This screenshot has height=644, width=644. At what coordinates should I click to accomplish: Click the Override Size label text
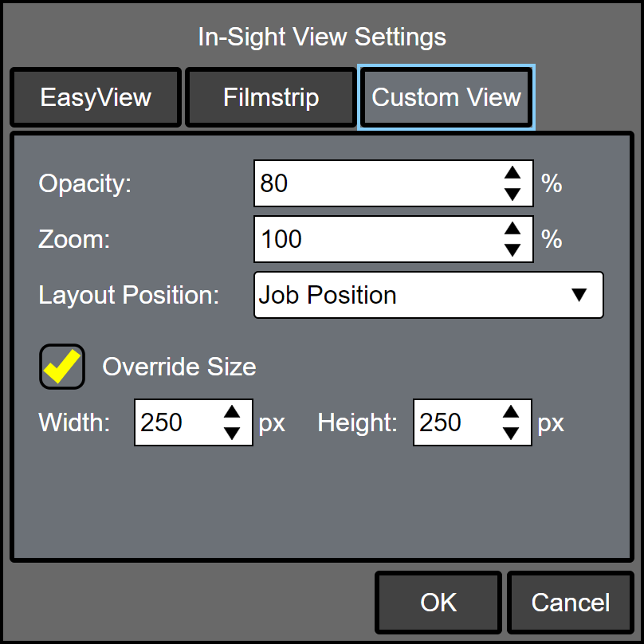pyautogui.click(x=179, y=367)
